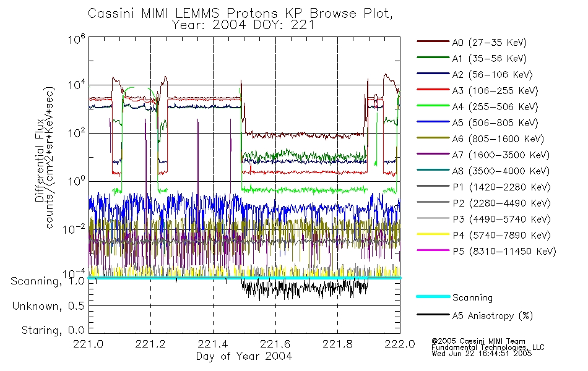Click the yellow P4 legend line
Image resolution: width=588 pixels, height=371 pixels.
point(433,234)
